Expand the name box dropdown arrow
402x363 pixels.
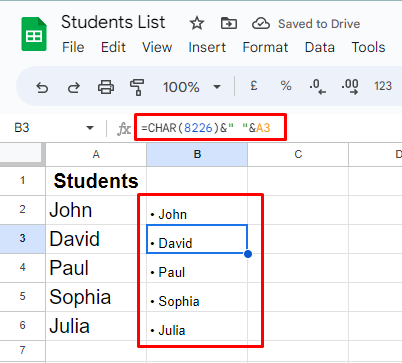[x=90, y=128]
